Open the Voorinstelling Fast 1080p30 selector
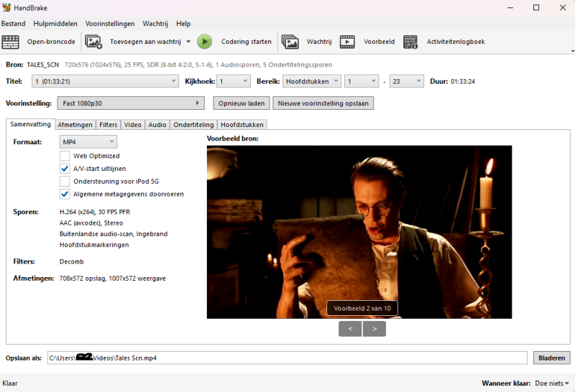 [131, 103]
